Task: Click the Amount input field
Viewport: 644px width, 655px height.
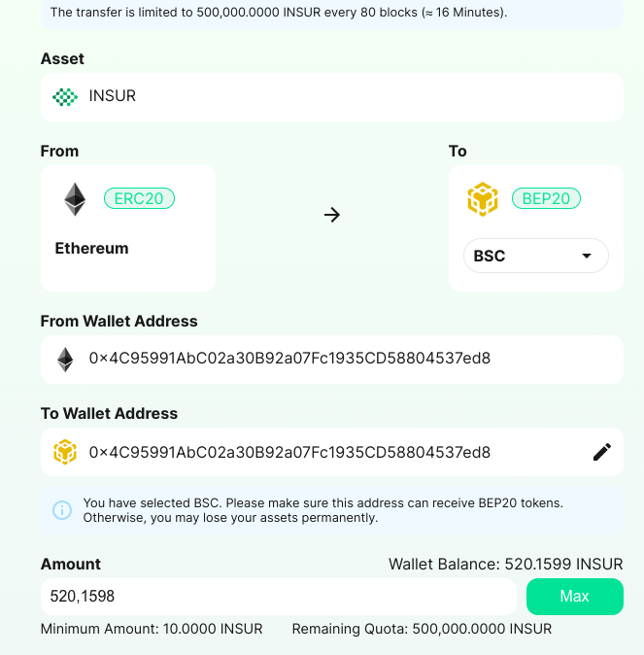Action: pyautogui.click(x=279, y=597)
